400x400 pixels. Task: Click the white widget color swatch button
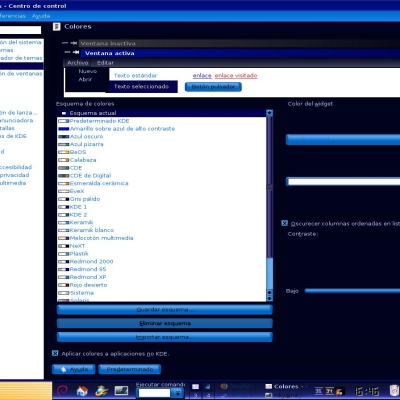[x=343, y=182]
